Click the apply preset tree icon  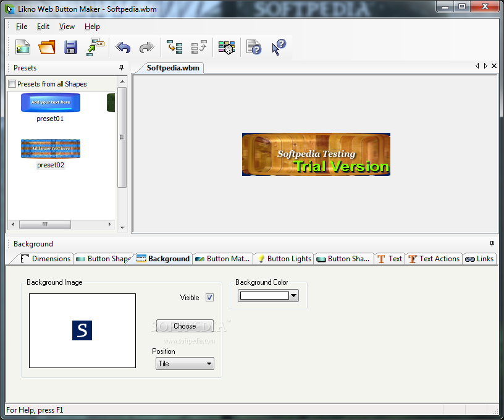point(175,47)
